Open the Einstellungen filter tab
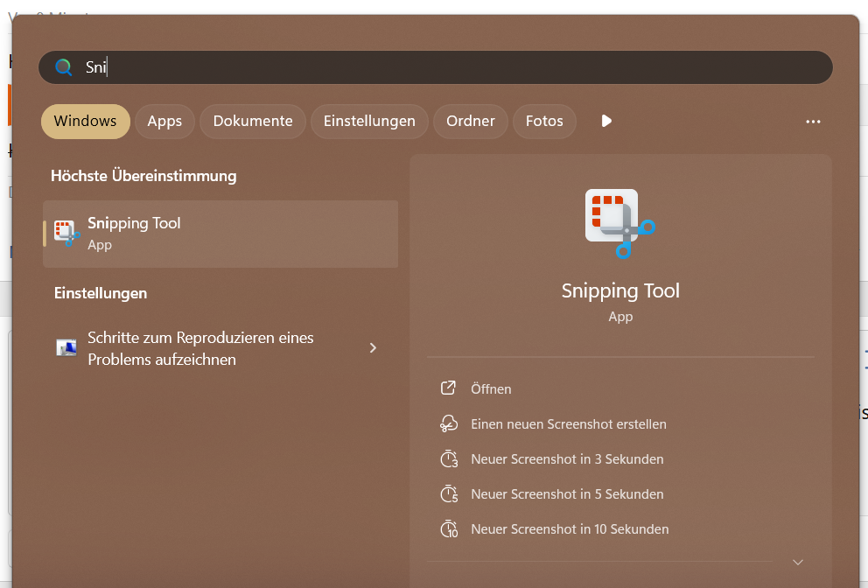This screenshot has height=588, width=868. point(369,122)
